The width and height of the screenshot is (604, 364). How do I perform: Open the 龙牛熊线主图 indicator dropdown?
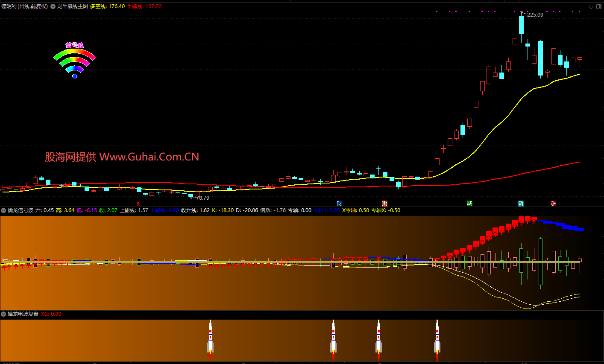[x=53, y=6]
